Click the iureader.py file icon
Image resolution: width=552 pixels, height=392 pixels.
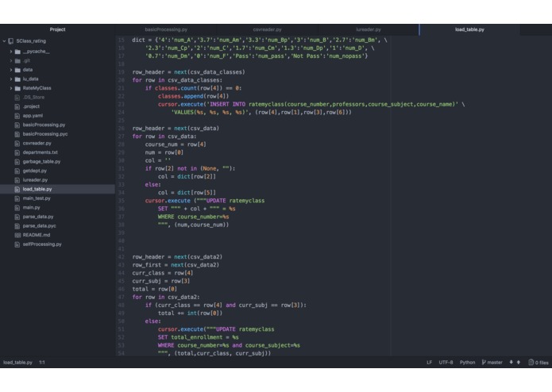click(x=17, y=180)
